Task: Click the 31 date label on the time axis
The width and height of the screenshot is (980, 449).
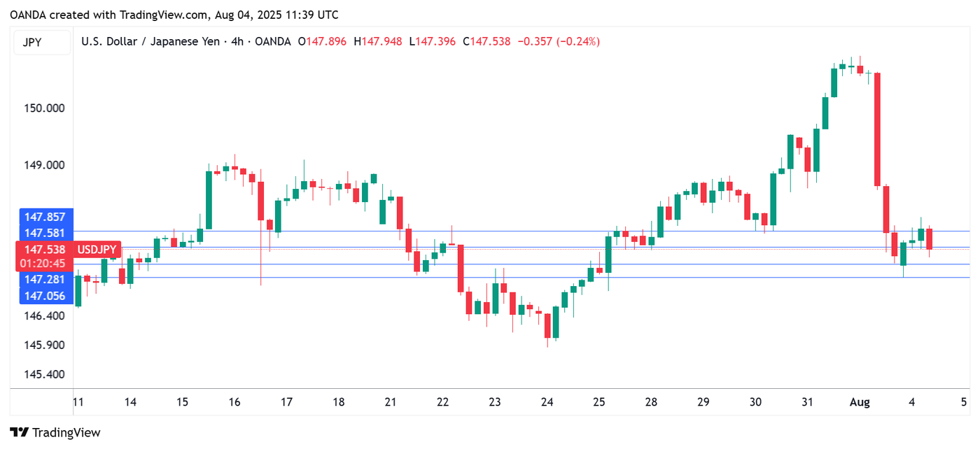Action: tap(806, 402)
